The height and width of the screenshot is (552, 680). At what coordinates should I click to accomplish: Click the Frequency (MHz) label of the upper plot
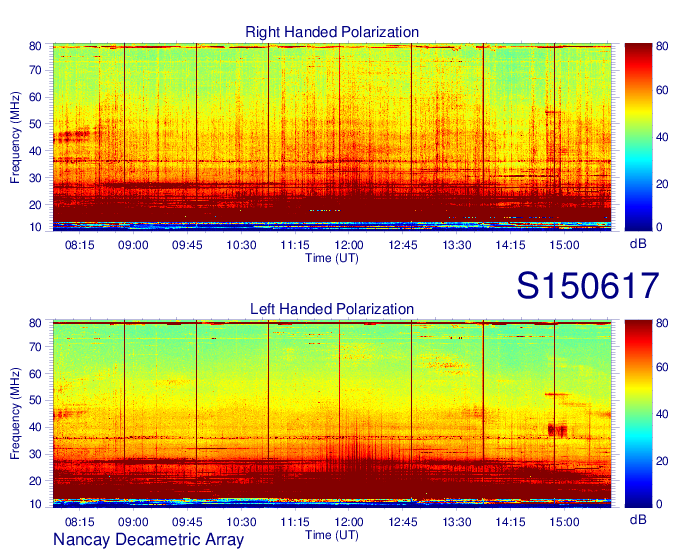click(15, 137)
